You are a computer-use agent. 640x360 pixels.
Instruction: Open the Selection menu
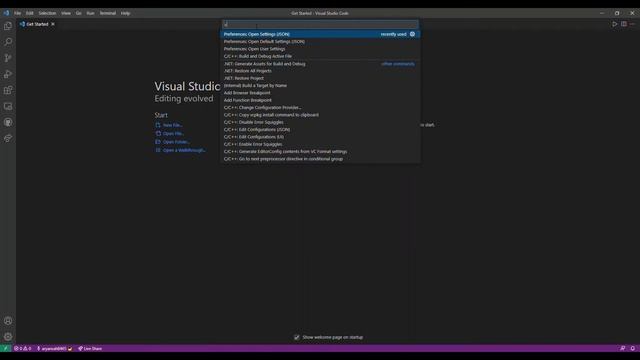click(47, 13)
